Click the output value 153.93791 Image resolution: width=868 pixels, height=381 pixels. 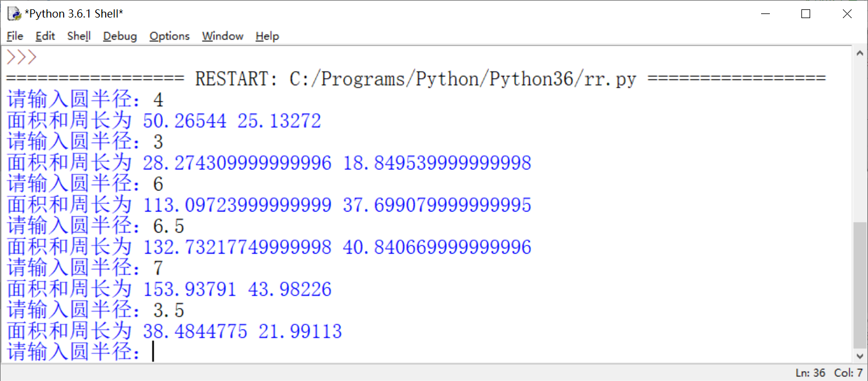(189, 289)
